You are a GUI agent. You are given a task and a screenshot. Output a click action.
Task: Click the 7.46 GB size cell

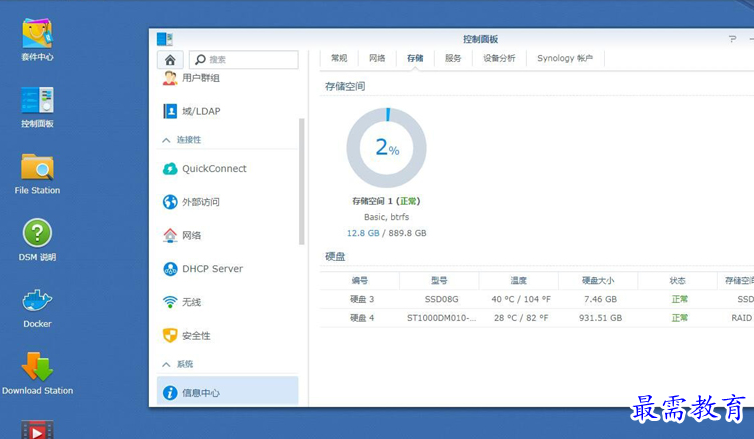tap(600, 299)
